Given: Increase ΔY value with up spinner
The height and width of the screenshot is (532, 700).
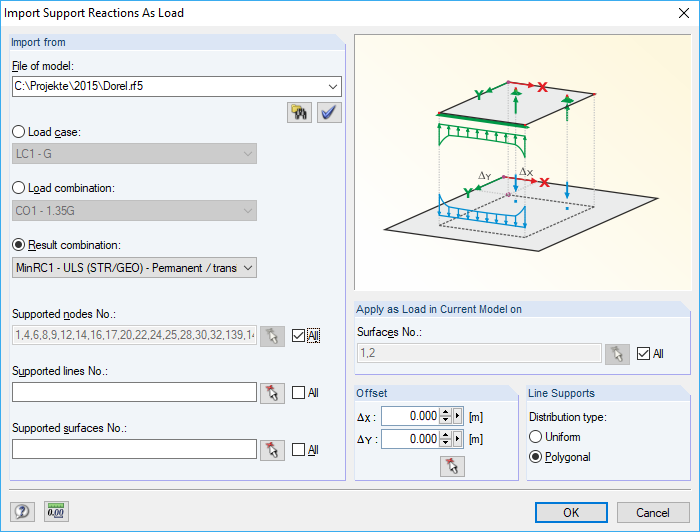Looking at the screenshot, I should 446,435.
